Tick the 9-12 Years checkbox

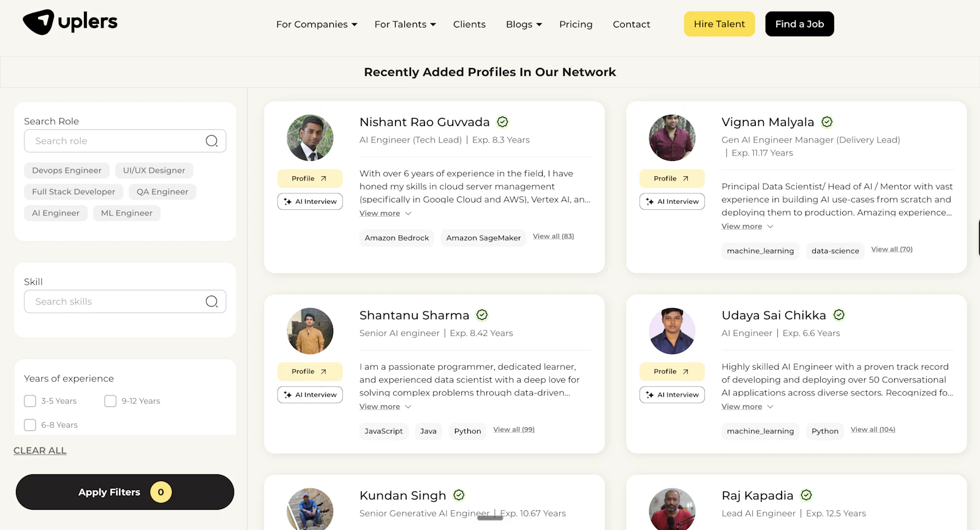click(110, 401)
